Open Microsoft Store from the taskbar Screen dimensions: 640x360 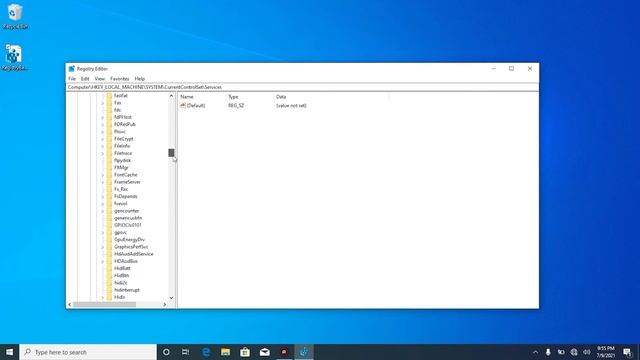245,352
